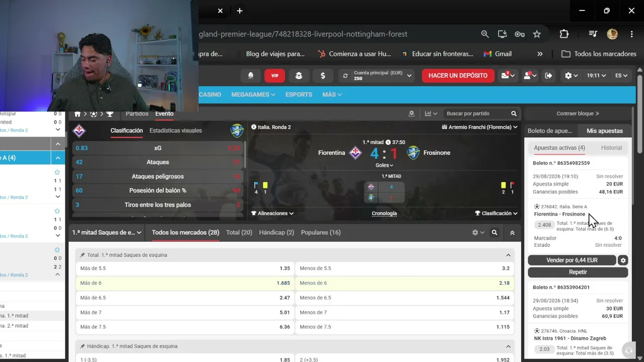Collapse the Total 1.ª mitad Saques de esquina section
Viewport: 644px width, 362px height.
click(x=508, y=255)
